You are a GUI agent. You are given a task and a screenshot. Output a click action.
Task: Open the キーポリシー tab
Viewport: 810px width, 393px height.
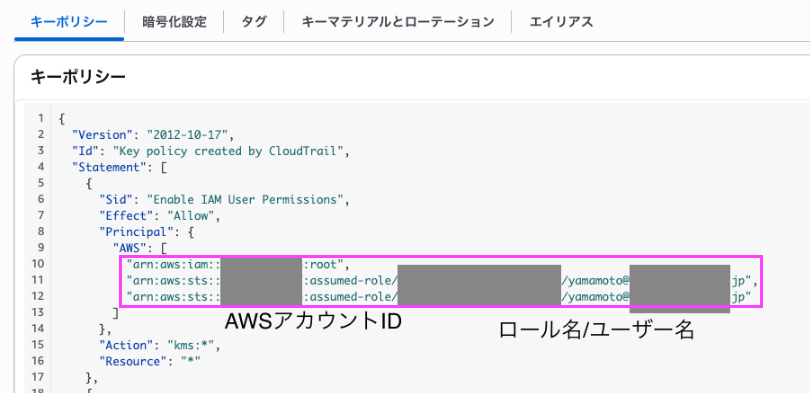point(69,22)
